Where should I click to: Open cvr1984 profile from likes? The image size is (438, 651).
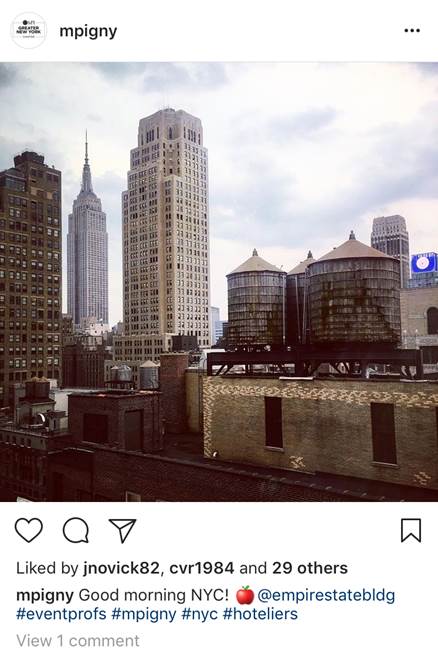pyautogui.click(x=202, y=568)
